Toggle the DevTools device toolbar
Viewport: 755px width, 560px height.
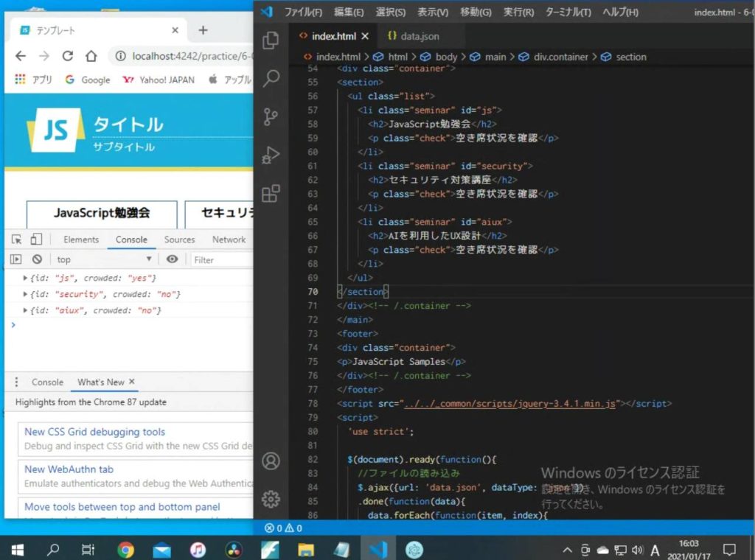tap(36, 239)
